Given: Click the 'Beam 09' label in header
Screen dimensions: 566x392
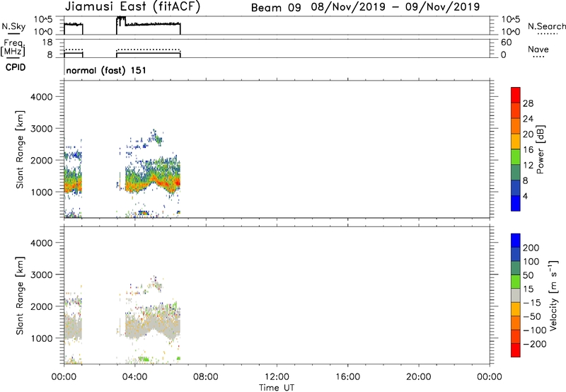Looking at the screenshot, I should 276,8.
